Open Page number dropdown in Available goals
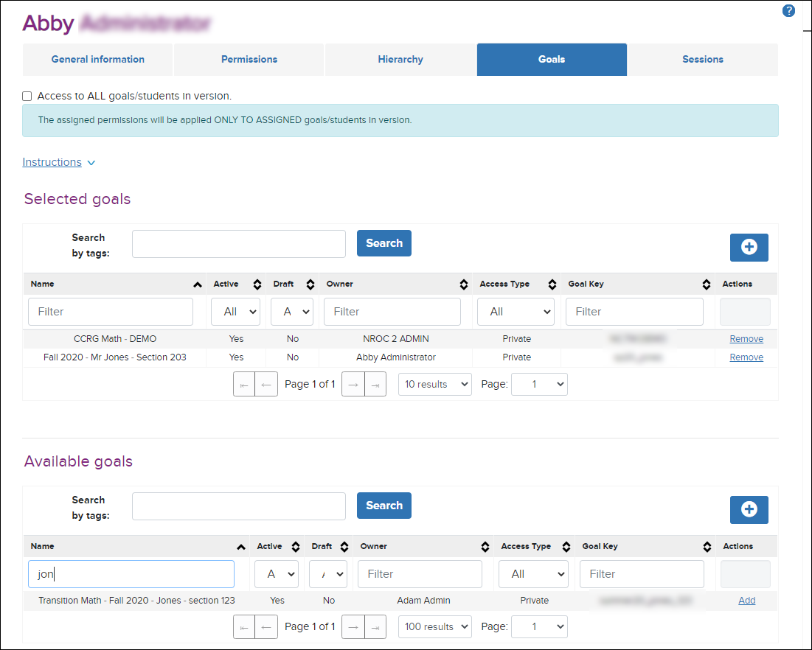 (x=539, y=626)
